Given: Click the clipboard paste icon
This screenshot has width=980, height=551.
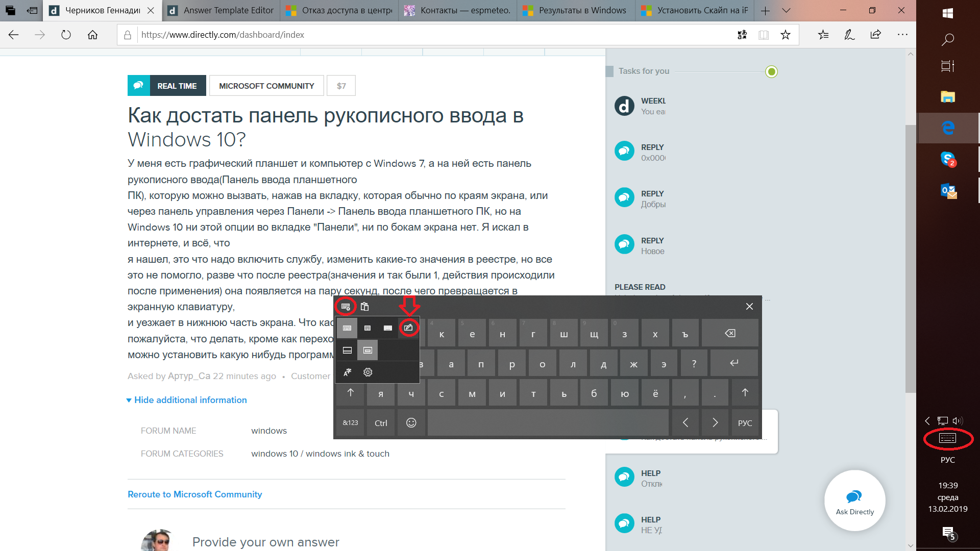Looking at the screenshot, I should pos(364,306).
